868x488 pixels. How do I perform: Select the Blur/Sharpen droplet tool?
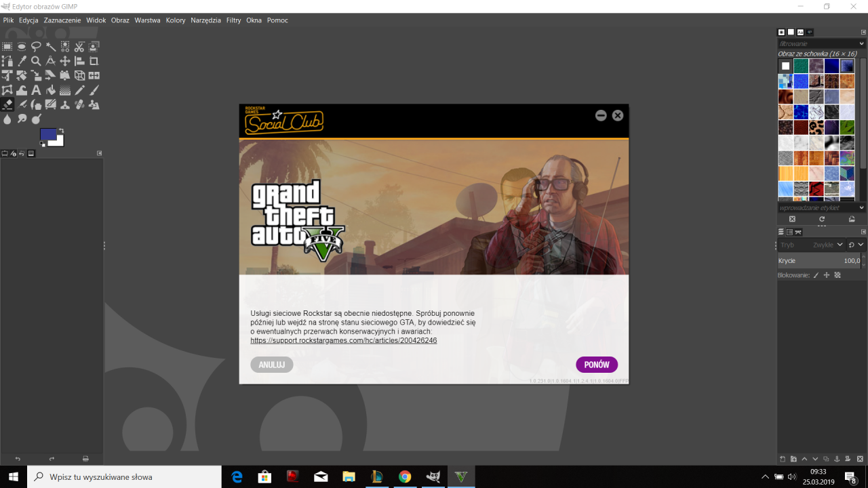point(7,119)
